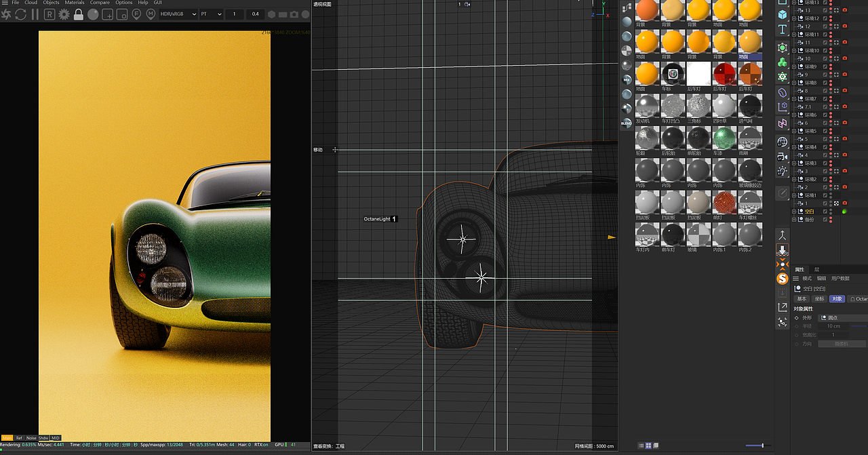Click the 坐标 attribute button

[820, 298]
